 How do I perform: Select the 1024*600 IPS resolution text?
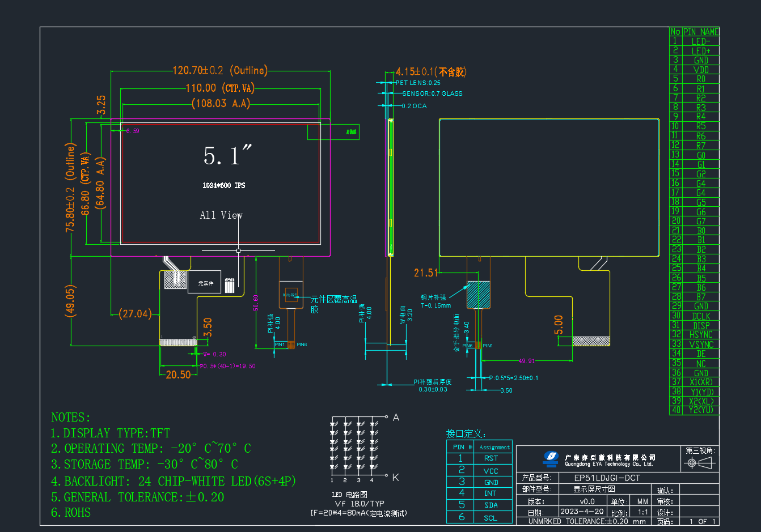(x=224, y=186)
